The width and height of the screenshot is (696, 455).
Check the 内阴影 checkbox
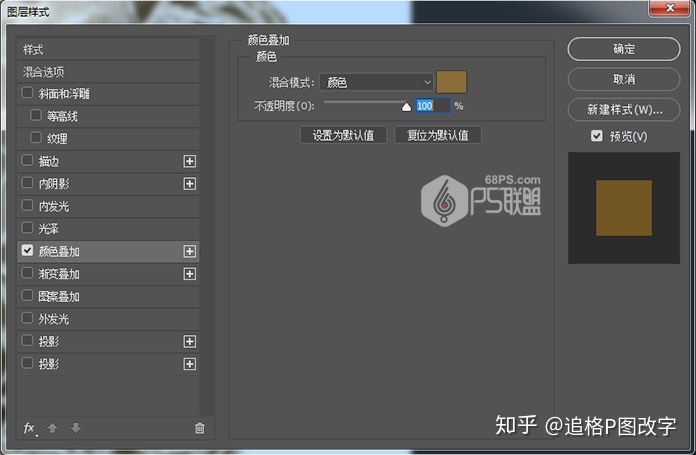28,183
